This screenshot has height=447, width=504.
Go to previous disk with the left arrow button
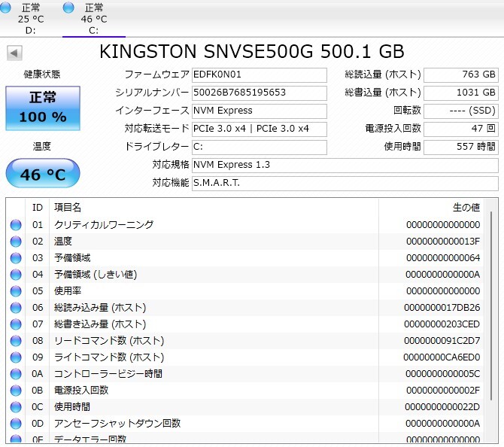pyautogui.click(x=14, y=53)
